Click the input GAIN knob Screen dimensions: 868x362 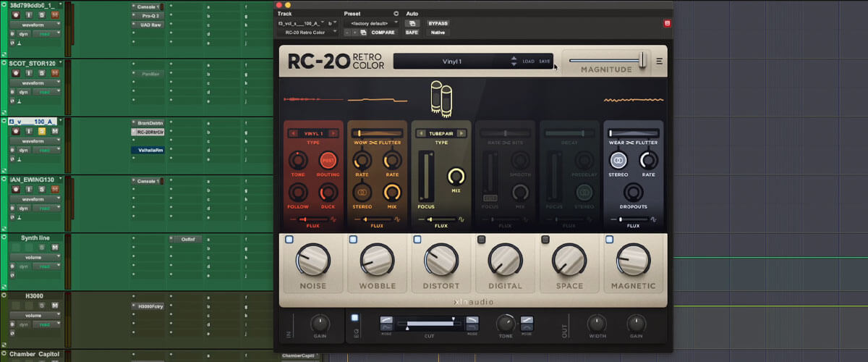319,323
